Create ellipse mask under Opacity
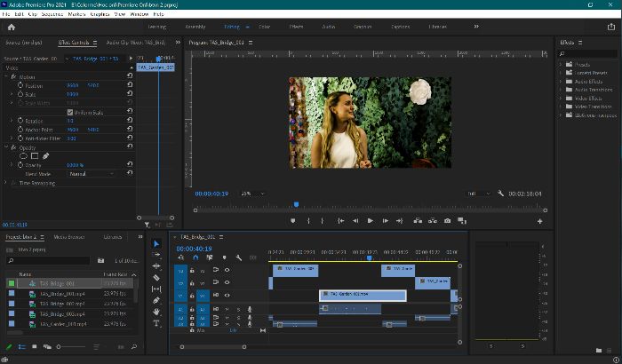Image resolution: width=622 pixels, height=364 pixels. 23,156
